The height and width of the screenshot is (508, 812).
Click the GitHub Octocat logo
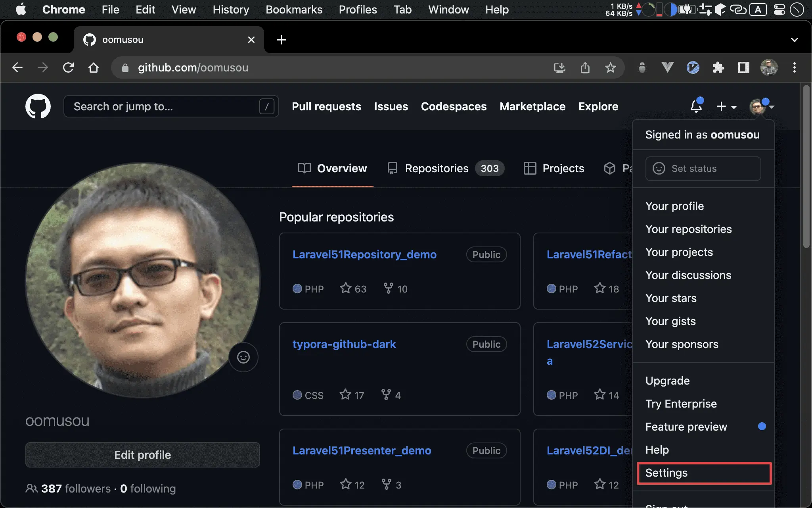pyautogui.click(x=38, y=106)
